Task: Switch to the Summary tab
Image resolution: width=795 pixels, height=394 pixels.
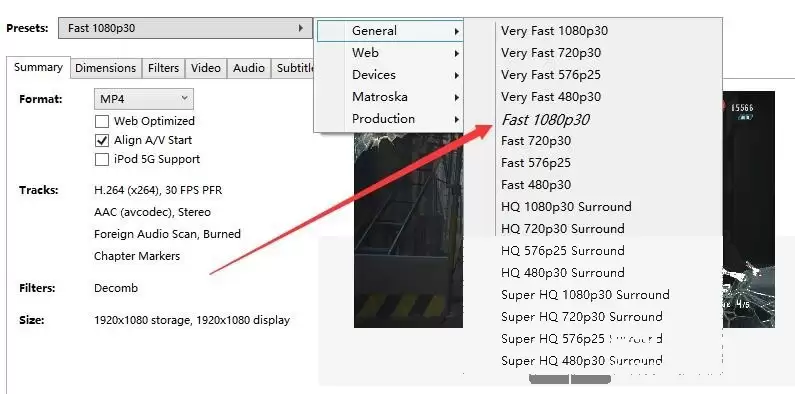Action: pyautogui.click(x=38, y=67)
